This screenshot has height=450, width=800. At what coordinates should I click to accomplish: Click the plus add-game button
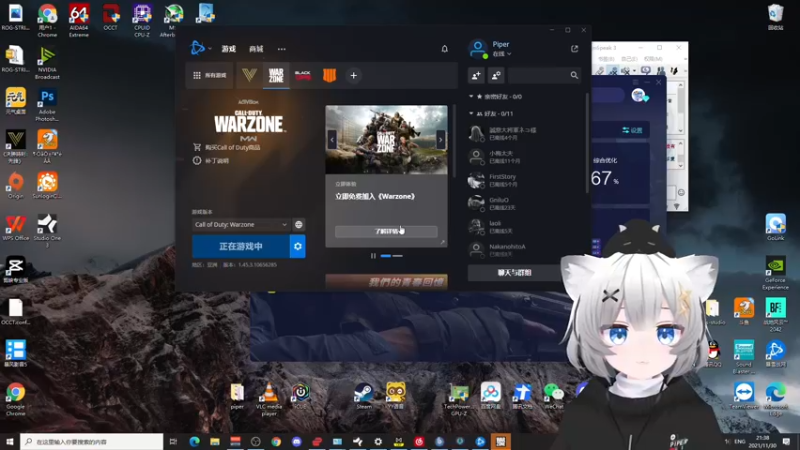[x=354, y=76]
